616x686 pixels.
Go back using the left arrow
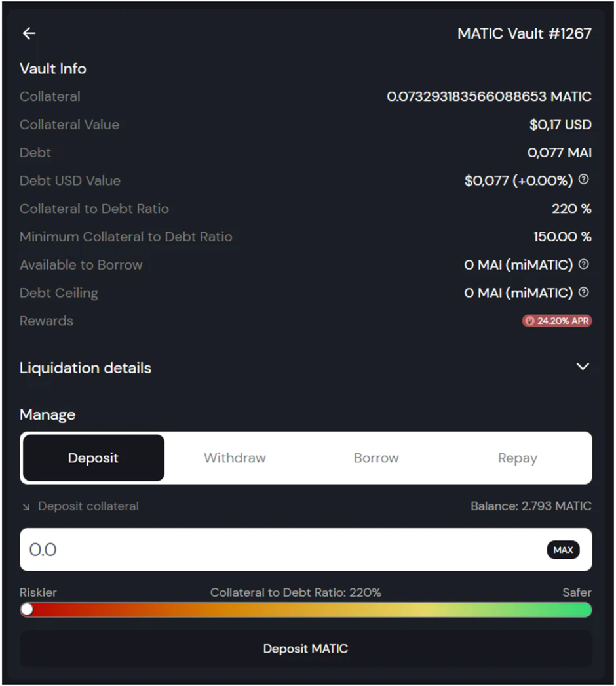pyautogui.click(x=29, y=33)
